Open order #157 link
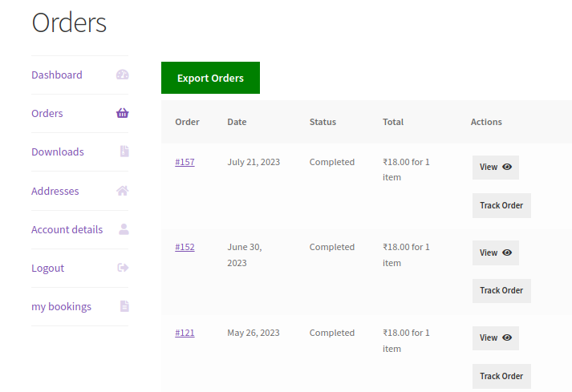Screen dimensions: 572x392 click(x=185, y=162)
